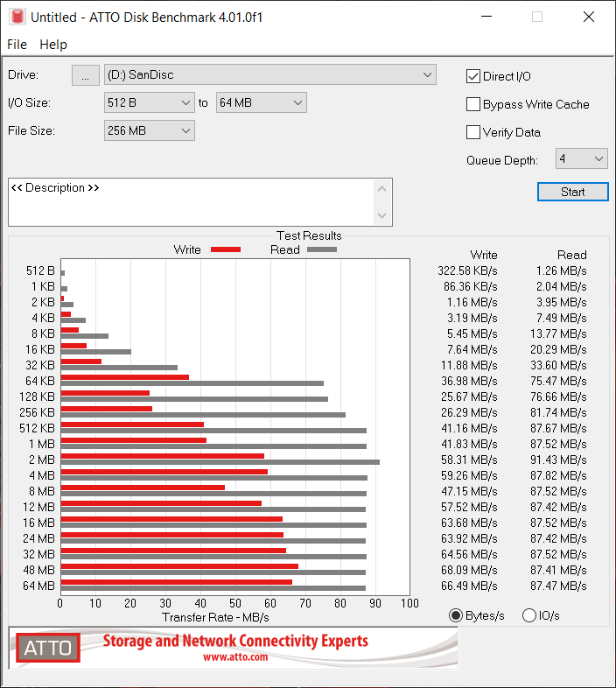616x688 pixels.
Task: Click the 2 MB gray read bar
Action: click(x=220, y=462)
